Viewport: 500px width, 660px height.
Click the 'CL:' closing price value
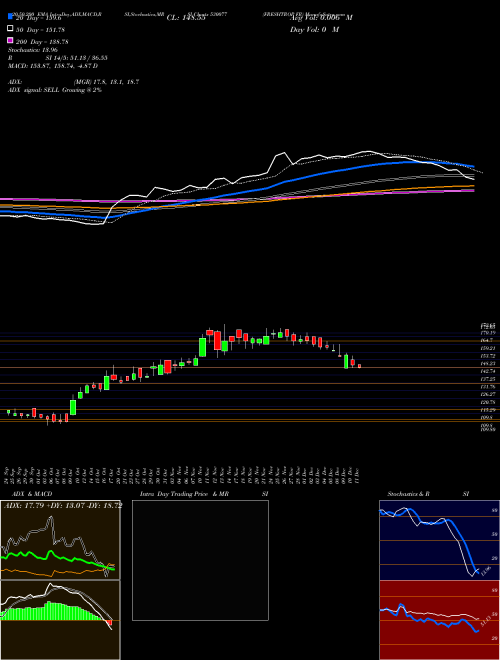[x=186, y=18]
